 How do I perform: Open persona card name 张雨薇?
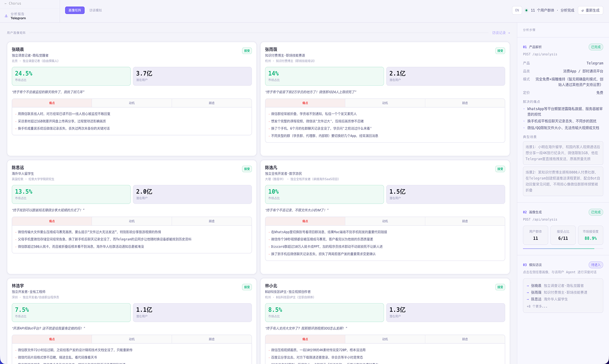[271, 49]
